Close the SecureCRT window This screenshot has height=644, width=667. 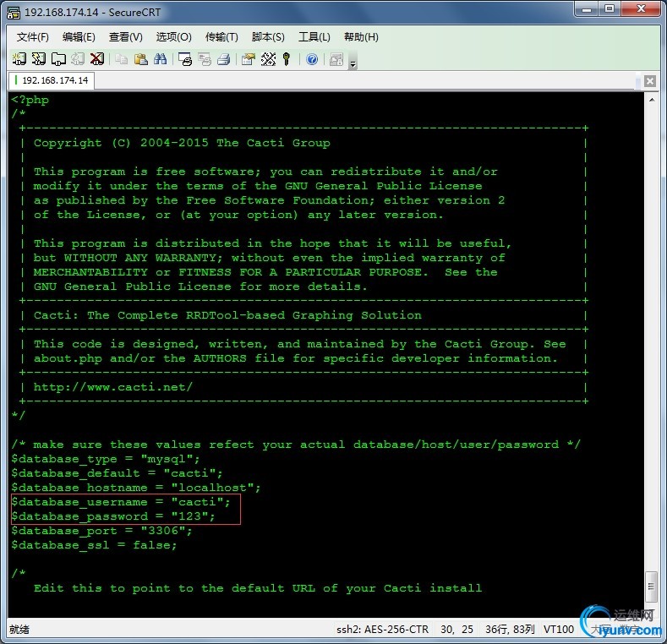642,9
